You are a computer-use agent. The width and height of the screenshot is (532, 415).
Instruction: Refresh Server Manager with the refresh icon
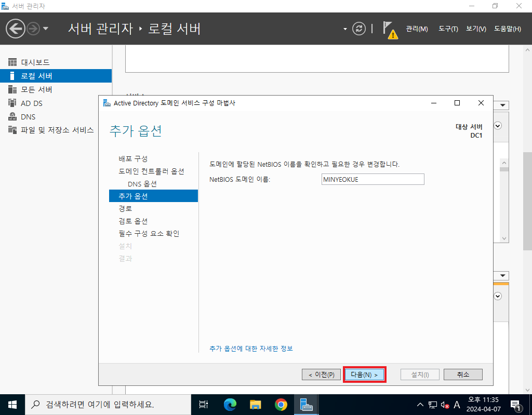coord(358,29)
